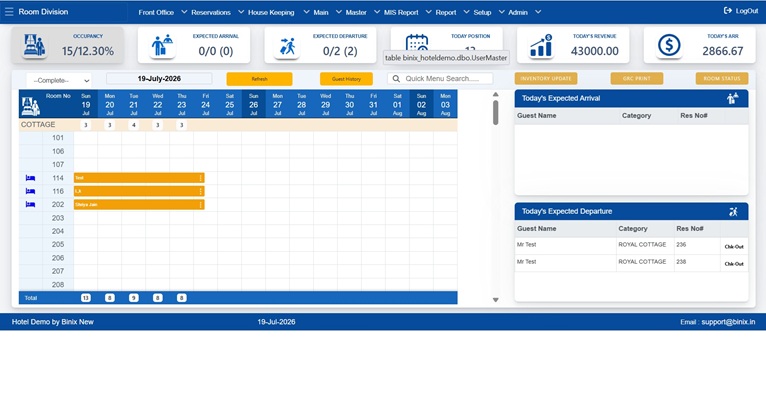This screenshot has width=766, height=409.
Task: Open the Main menu item
Action: pos(321,12)
